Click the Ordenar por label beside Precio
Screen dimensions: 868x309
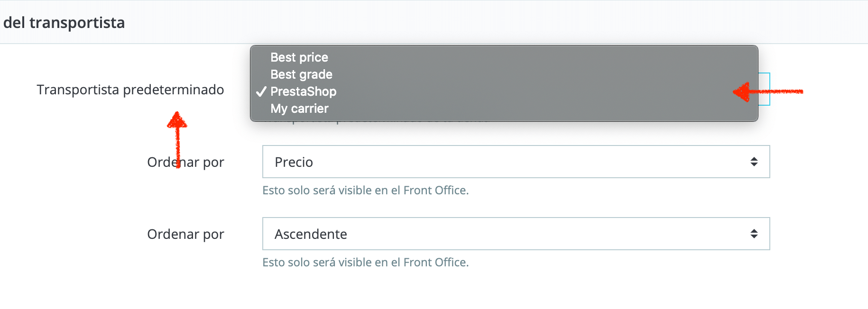[185, 162]
